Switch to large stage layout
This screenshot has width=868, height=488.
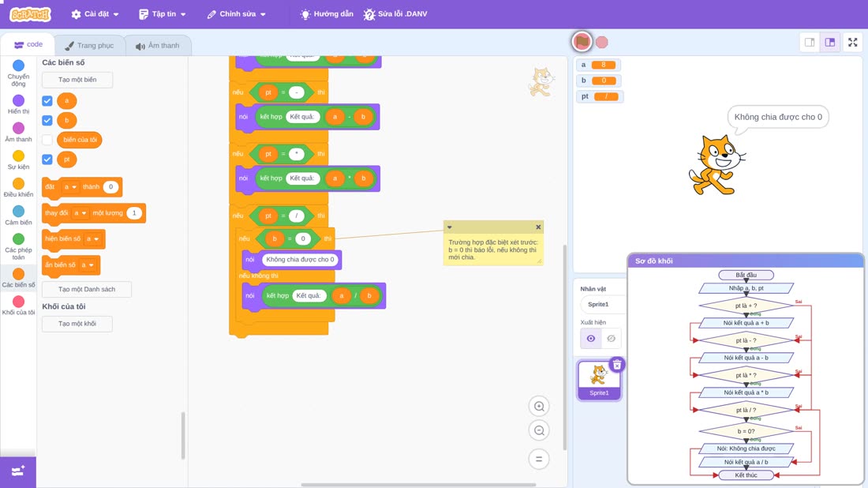(x=830, y=42)
